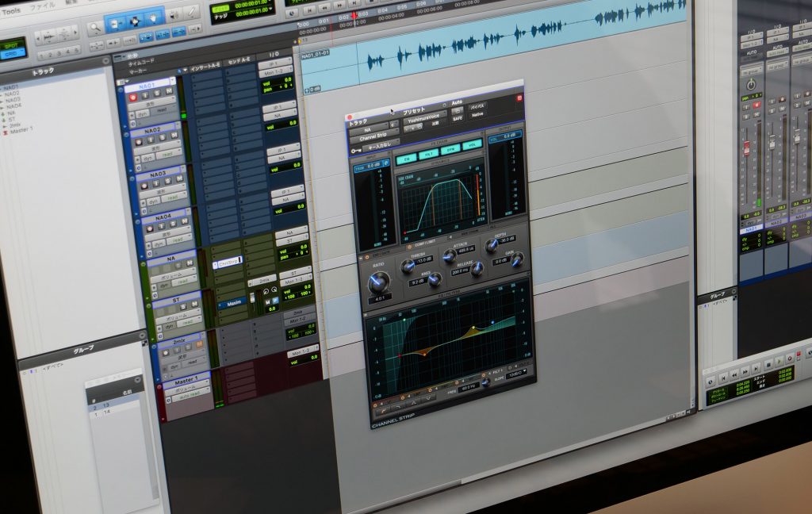This screenshot has height=514, width=812.
Task: Select the VOL module tab in Channel Strip
Action: (472, 145)
